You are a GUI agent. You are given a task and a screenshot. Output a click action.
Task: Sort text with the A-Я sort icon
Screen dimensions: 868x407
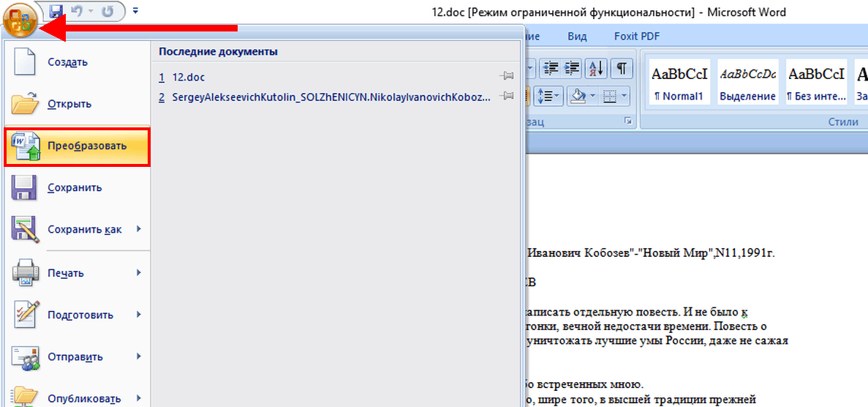pos(597,68)
